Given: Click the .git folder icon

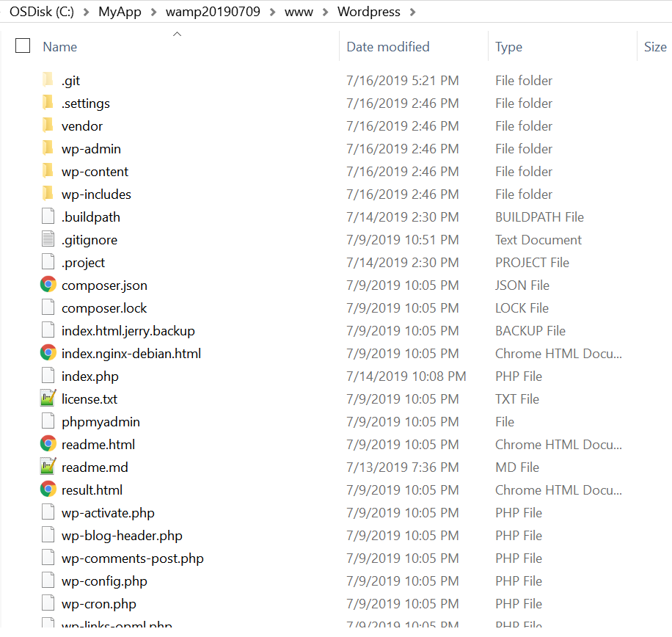Looking at the screenshot, I should click(48, 80).
